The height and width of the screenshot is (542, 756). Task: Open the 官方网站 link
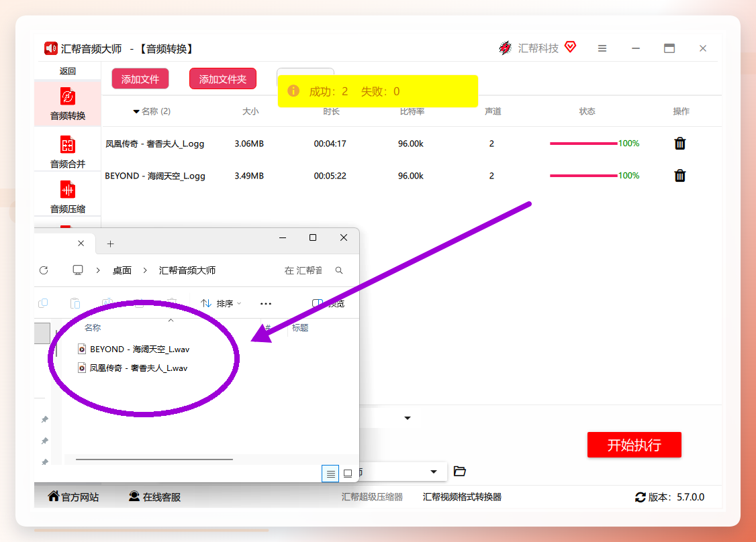click(x=73, y=496)
